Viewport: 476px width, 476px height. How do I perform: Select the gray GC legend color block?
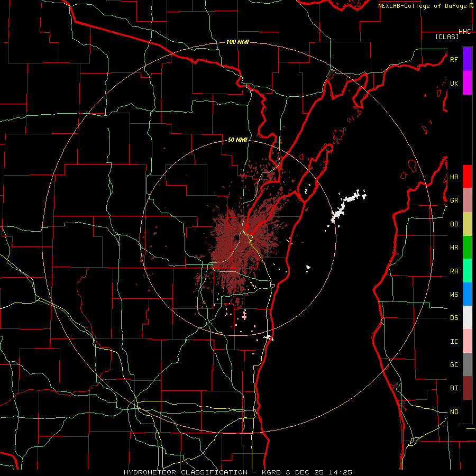pyautogui.click(x=467, y=364)
